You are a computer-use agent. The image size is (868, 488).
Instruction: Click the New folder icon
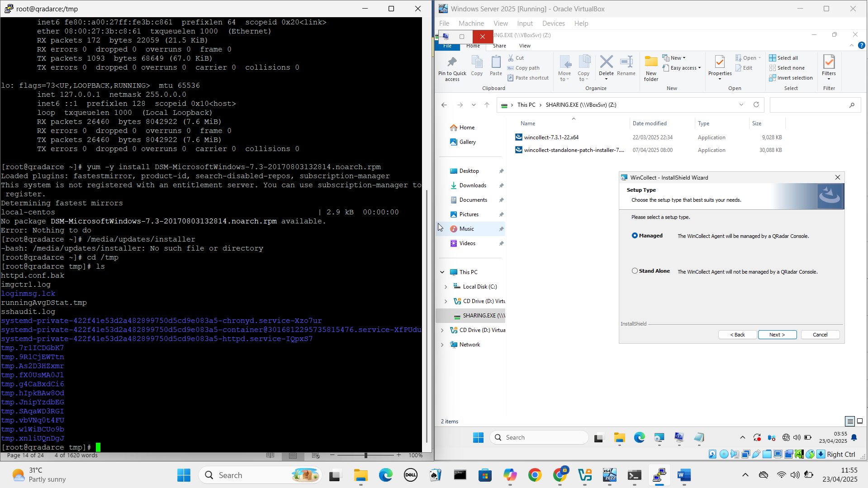(x=651, y=68)
